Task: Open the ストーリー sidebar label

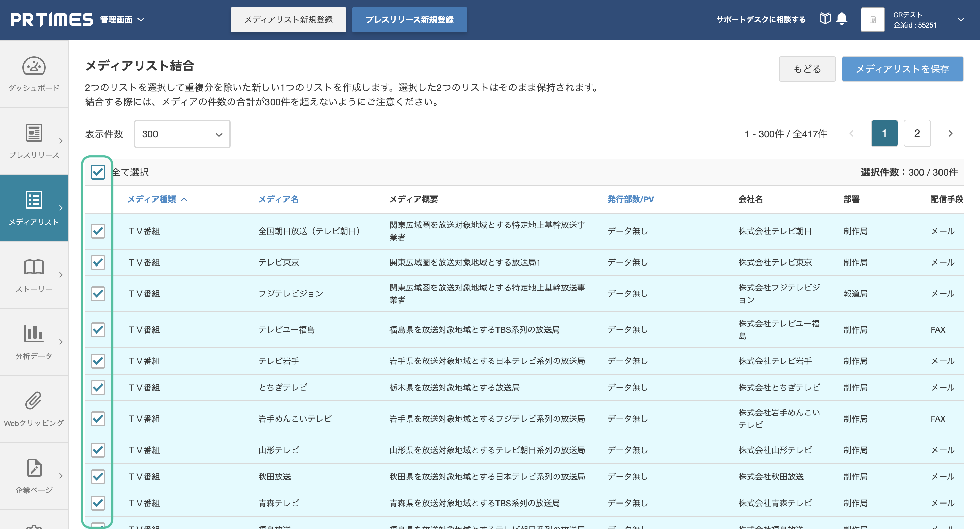Action: click(x=34, y=289)
